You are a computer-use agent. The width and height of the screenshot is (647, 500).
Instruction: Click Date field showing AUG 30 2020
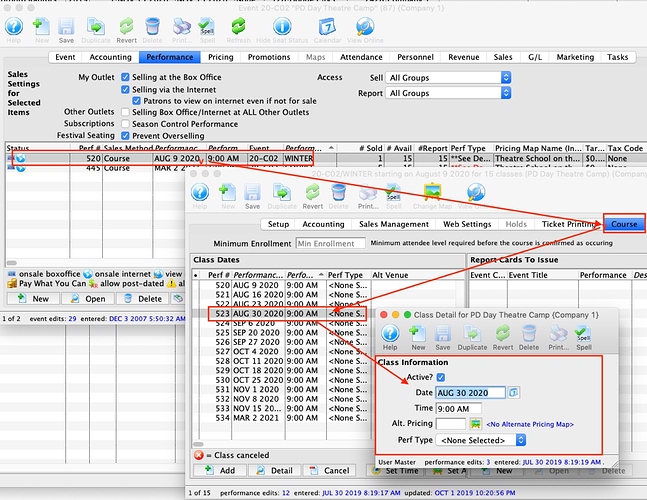pos(470,393)
